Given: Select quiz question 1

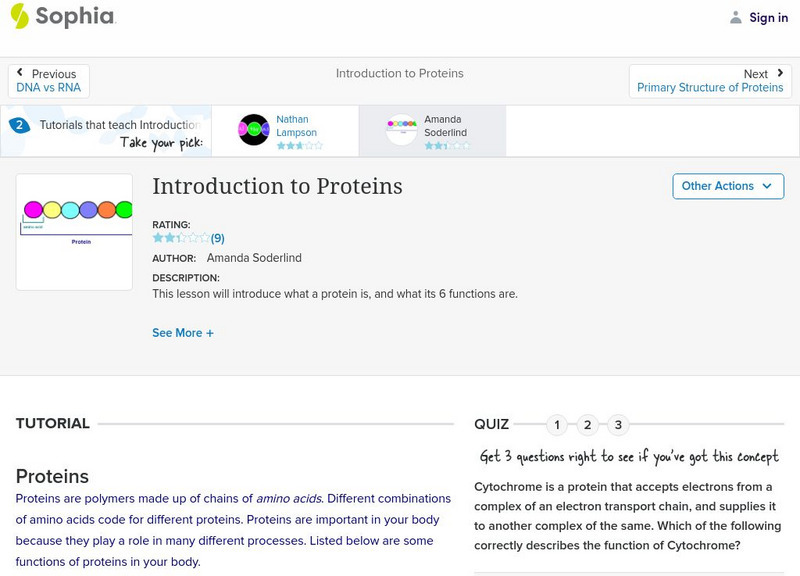Looking at the screenshot, I should pos(557,425).
